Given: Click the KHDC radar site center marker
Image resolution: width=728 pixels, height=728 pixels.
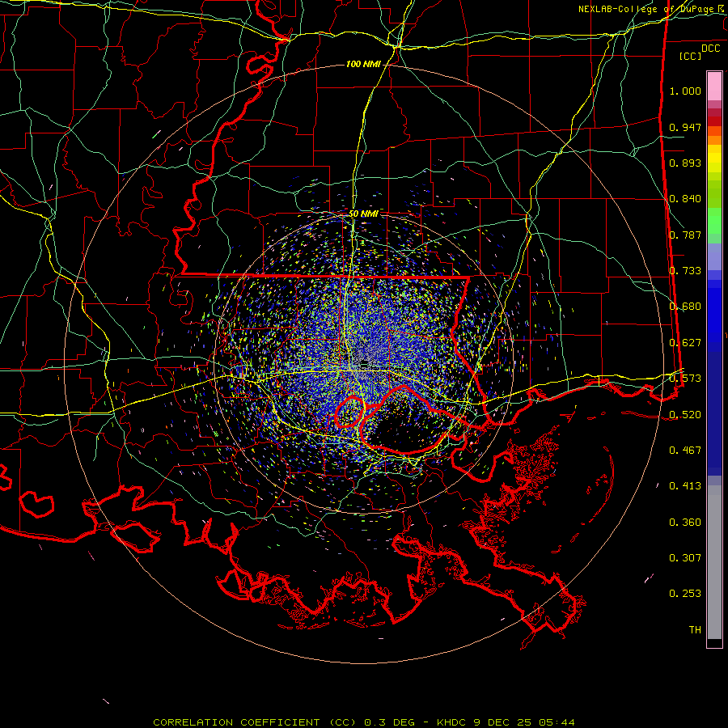Looking at the screenshot, I should coord(365,362).
